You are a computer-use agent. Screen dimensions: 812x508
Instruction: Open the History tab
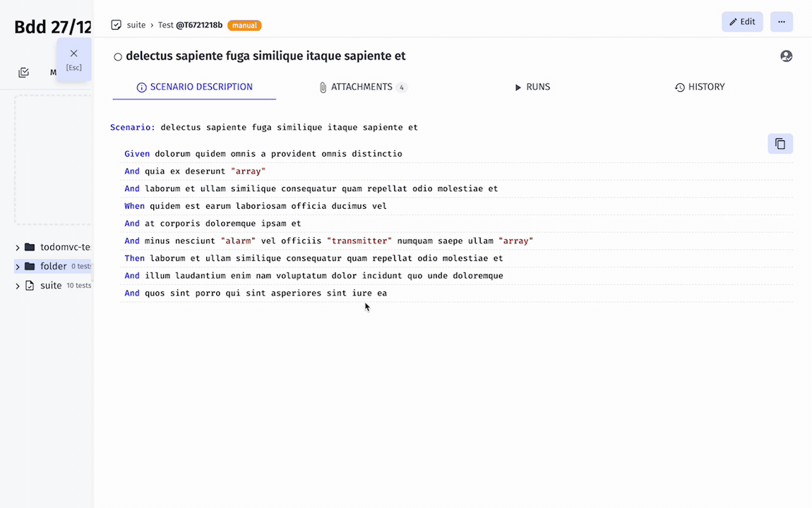700,87
